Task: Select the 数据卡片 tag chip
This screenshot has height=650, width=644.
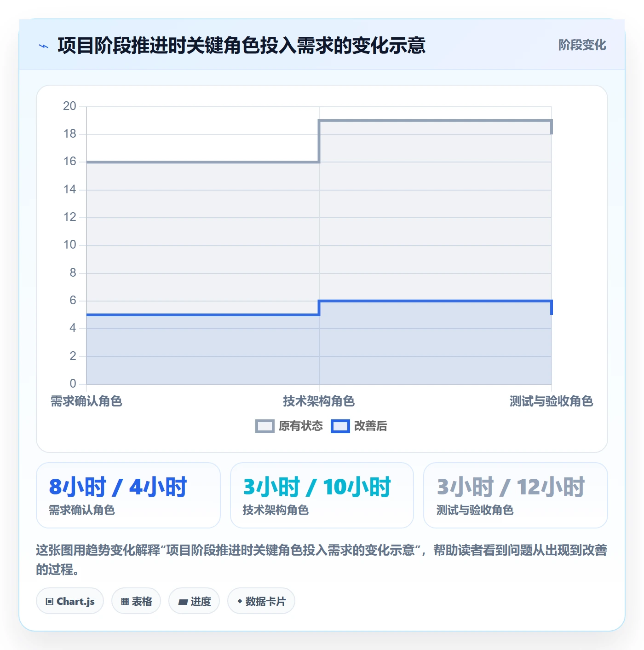Action: [x=261, y=601]
